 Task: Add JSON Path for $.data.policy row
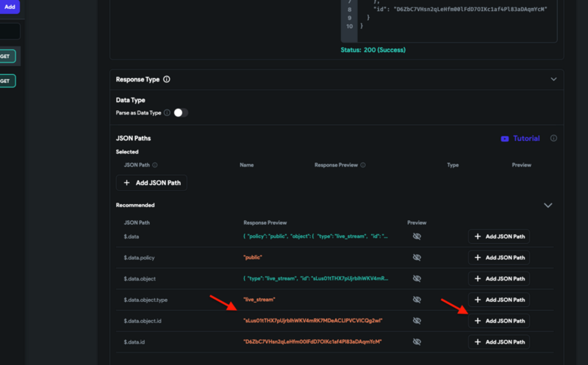click(499, 258)
